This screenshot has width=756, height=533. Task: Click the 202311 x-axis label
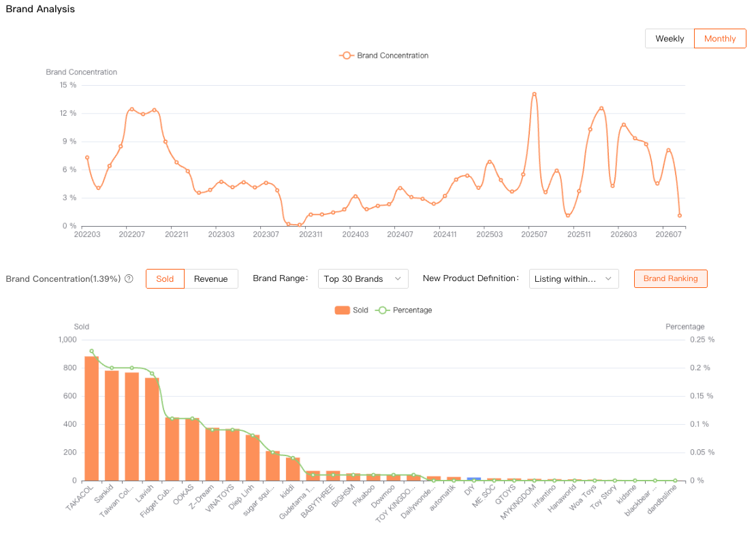coord(311,234)
